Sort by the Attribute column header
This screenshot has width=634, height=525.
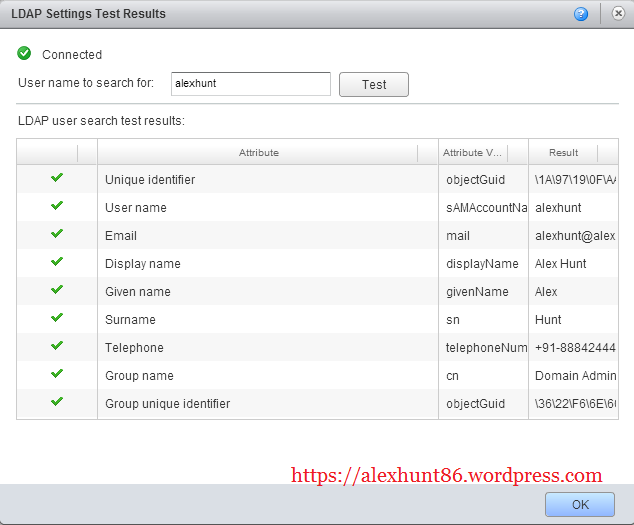pos(258,153)
